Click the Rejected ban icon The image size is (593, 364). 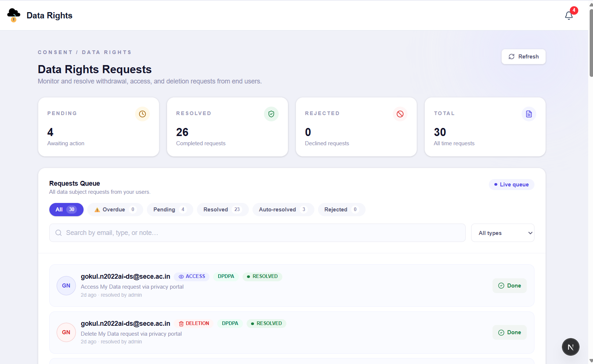(400, 114)
